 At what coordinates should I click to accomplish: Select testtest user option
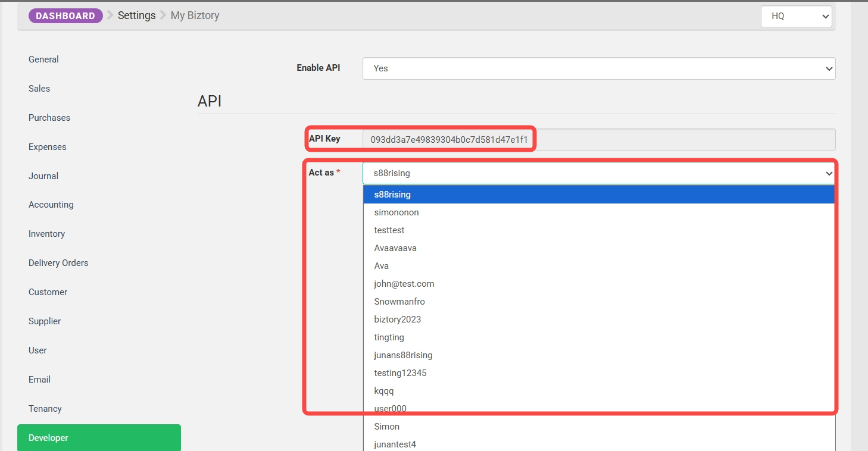(x=599, y=230)
